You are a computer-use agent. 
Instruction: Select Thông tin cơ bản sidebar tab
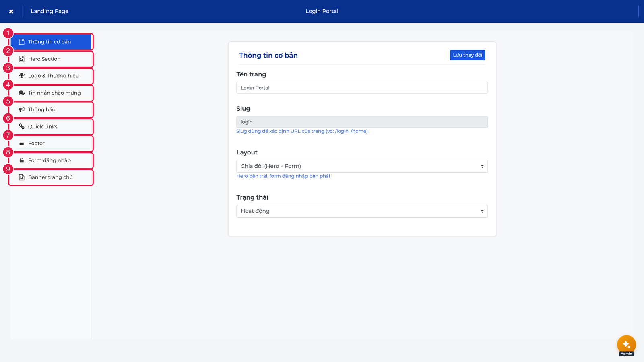[x=51, y=42]
